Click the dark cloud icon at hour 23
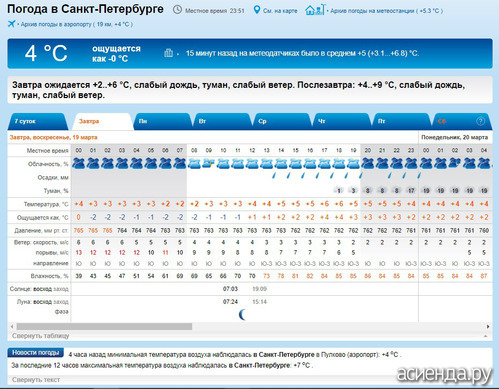The image size is (499, 389). [x=411, y=163]
